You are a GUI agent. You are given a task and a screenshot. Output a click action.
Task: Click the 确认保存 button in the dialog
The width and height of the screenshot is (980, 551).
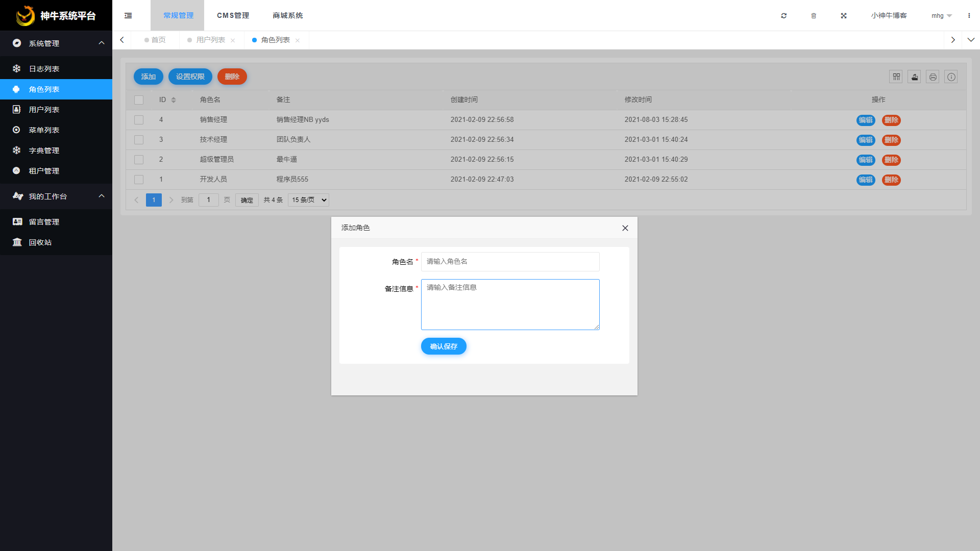pyautogui.click(x=443, y=346)
